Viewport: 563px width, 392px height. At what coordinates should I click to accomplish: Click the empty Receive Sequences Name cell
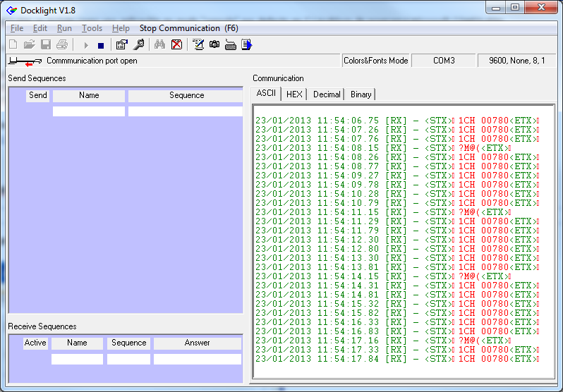77,360
